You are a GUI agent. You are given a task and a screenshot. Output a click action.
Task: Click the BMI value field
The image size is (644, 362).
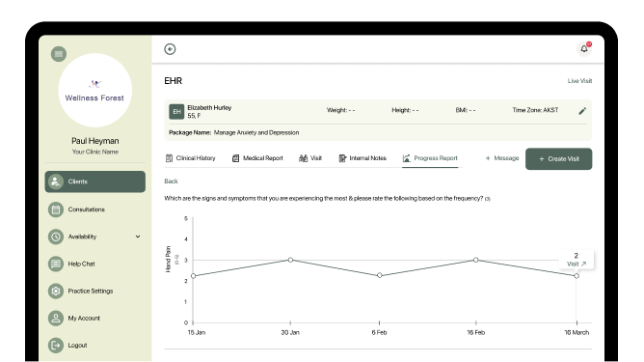(x=466, y=110)
